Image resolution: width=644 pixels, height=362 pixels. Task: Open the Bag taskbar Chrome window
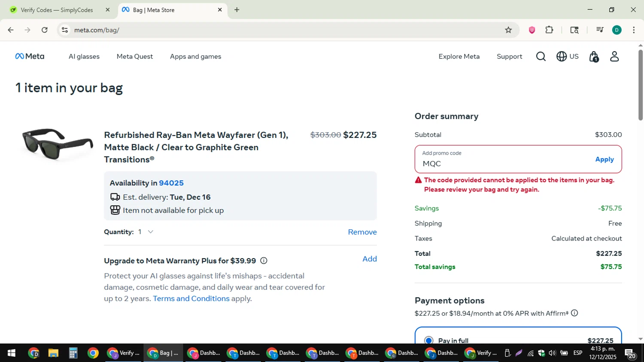point(163,353)
